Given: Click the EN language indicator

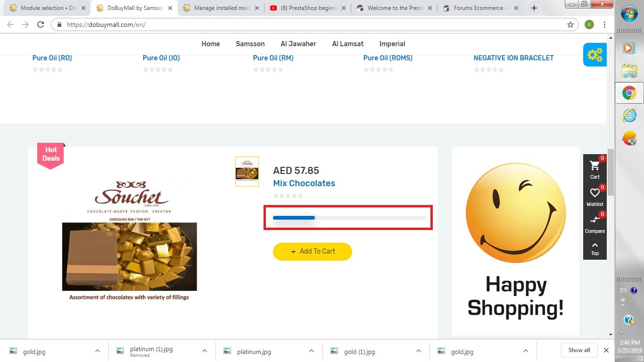Looking at the screenshot, I should coord(623,290).
